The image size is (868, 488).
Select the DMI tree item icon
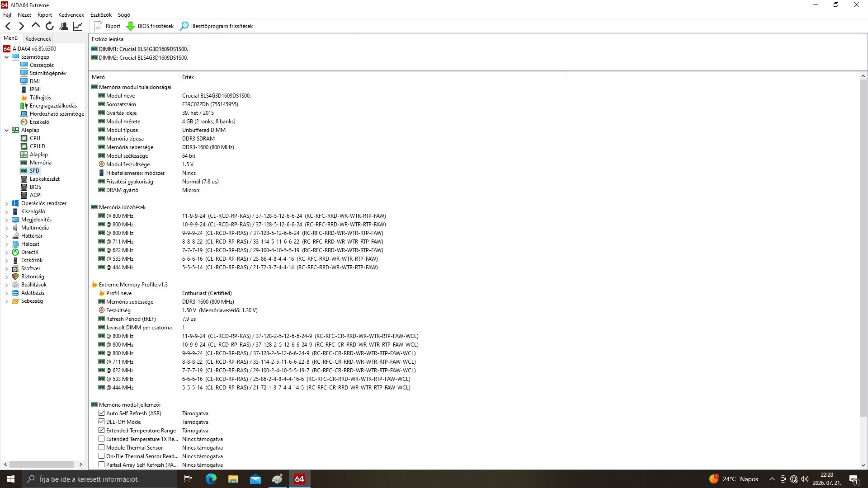tap(24, 81)
